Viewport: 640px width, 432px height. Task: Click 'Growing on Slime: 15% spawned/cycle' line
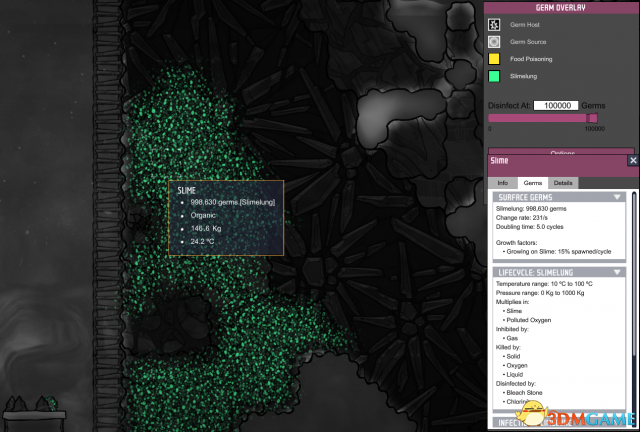coord(557,252)
